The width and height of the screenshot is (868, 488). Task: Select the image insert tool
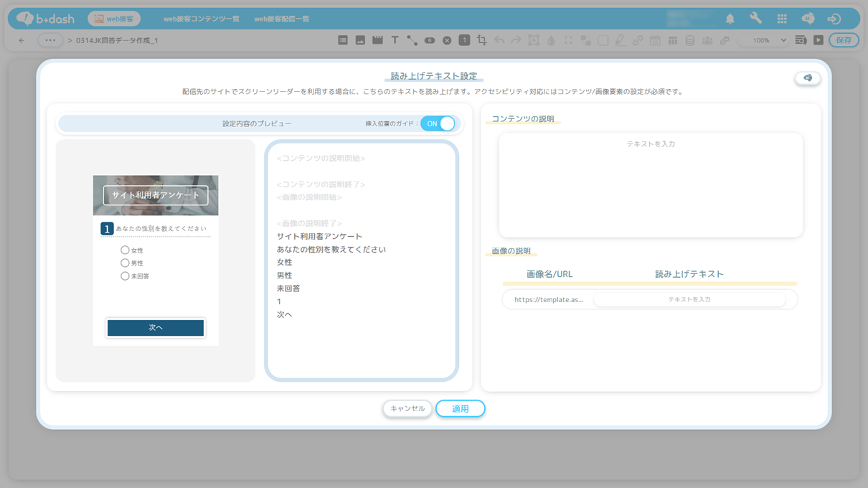click(x=360, y=41)
